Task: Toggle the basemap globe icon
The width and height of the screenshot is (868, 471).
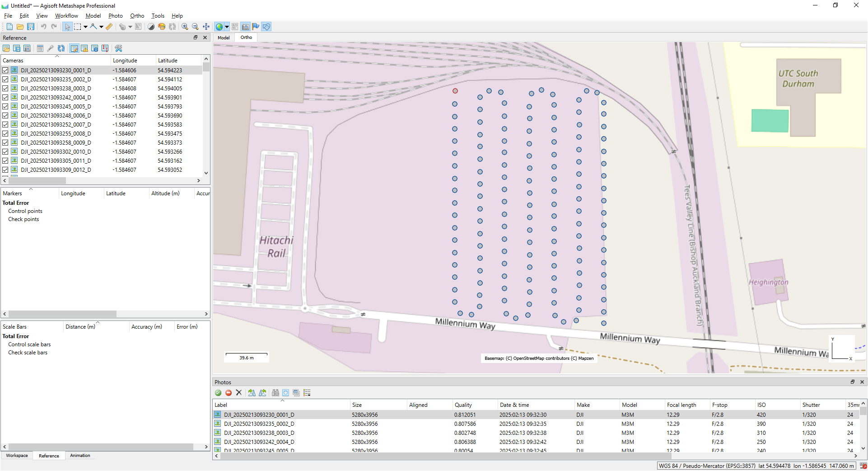Action: point(219,27)
